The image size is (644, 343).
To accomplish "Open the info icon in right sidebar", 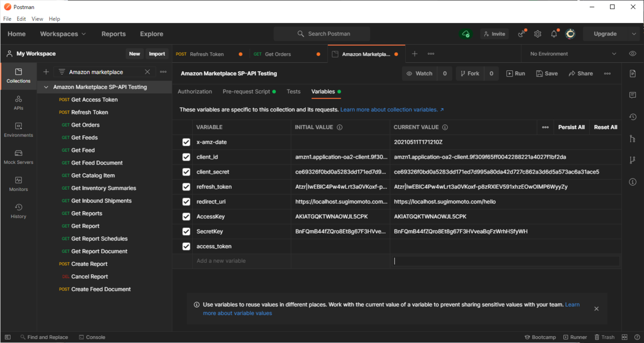I will [x=633, y=182].
